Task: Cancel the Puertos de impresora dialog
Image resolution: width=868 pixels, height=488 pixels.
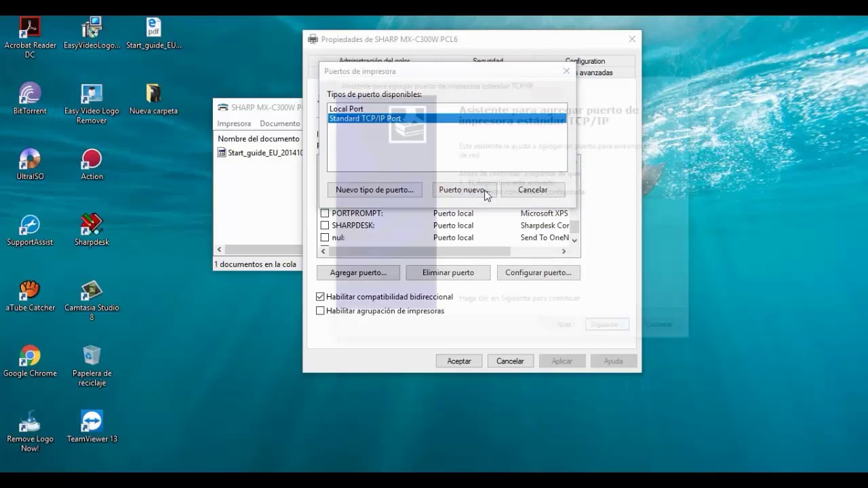Action: point(532,190)
